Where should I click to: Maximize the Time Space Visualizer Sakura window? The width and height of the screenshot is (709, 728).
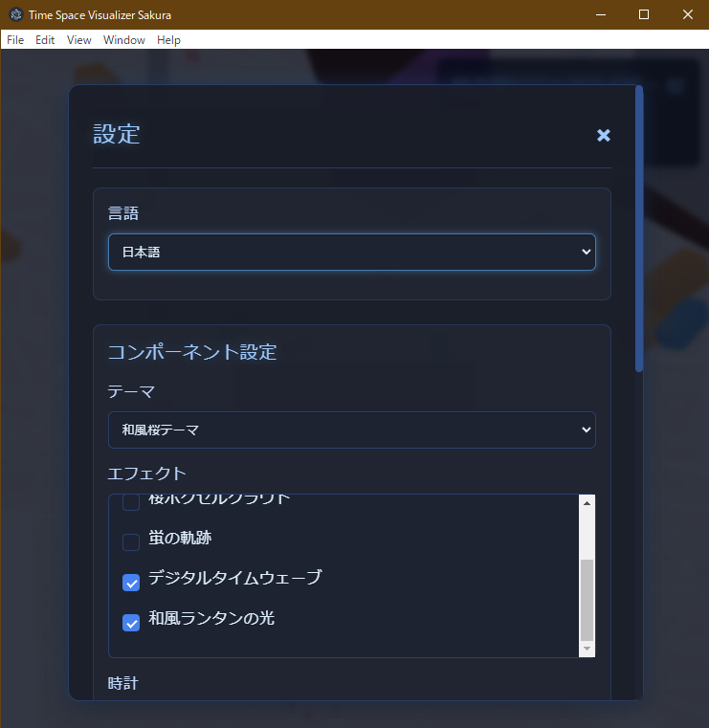click(644, 15)
